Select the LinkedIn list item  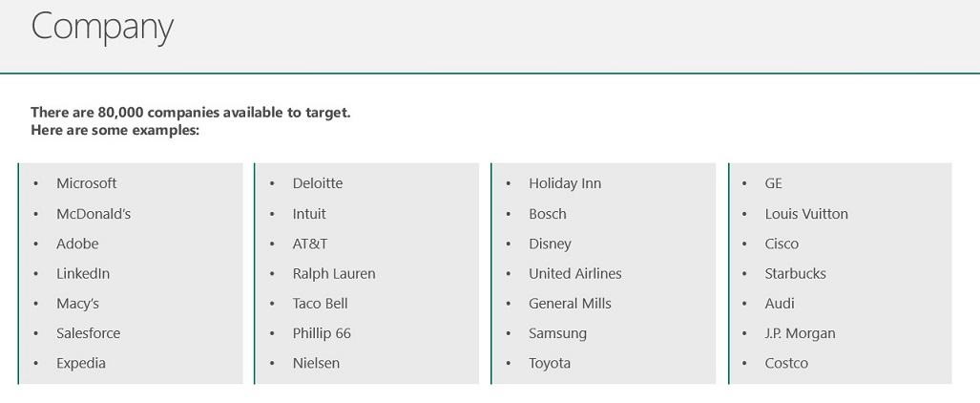[x=82, y=273]
